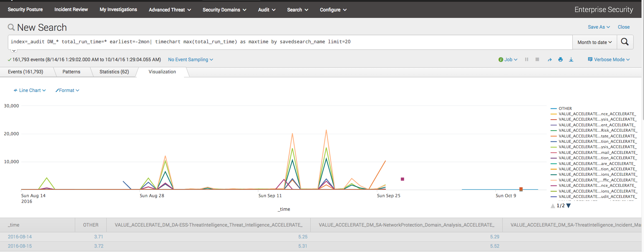Screen dimensions: 644x252
Task: Pause the running search job
Action: pyautogui.click(x=527, y=59)
